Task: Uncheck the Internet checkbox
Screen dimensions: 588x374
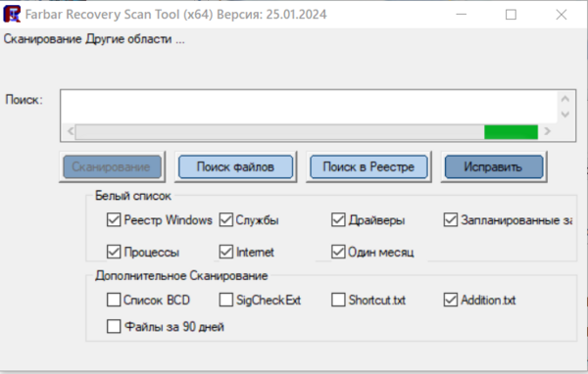Action: [x=226, y=252]
